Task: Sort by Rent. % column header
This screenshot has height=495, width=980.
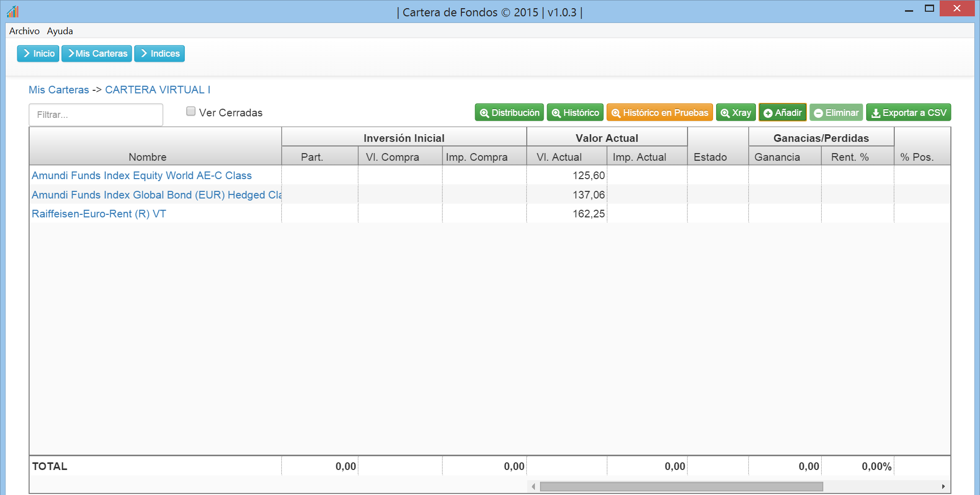Action: pos(857,157)
